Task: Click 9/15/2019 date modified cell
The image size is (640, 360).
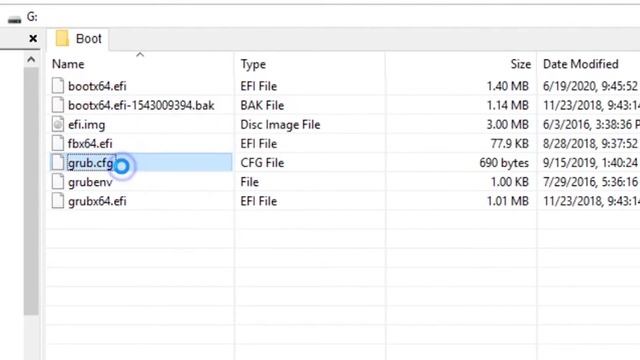Action: [x=591, y=163]
